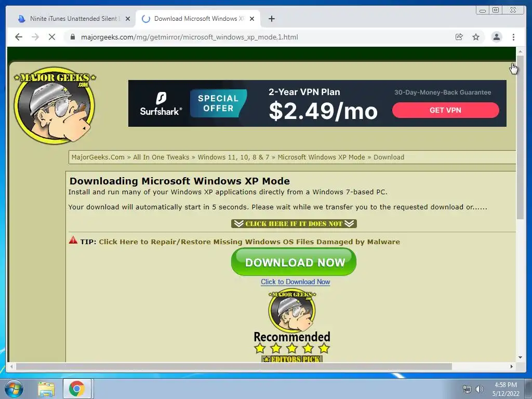
Task: Click the green DOWNLOAD NOW button
Action: (x=294, y=262)
